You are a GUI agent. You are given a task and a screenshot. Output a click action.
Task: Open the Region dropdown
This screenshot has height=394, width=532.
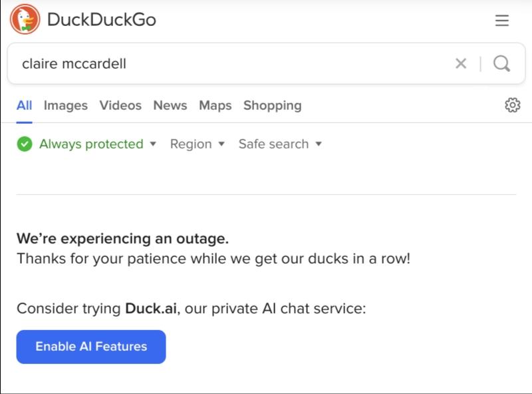pyautogui.click(x=198, y=144)
